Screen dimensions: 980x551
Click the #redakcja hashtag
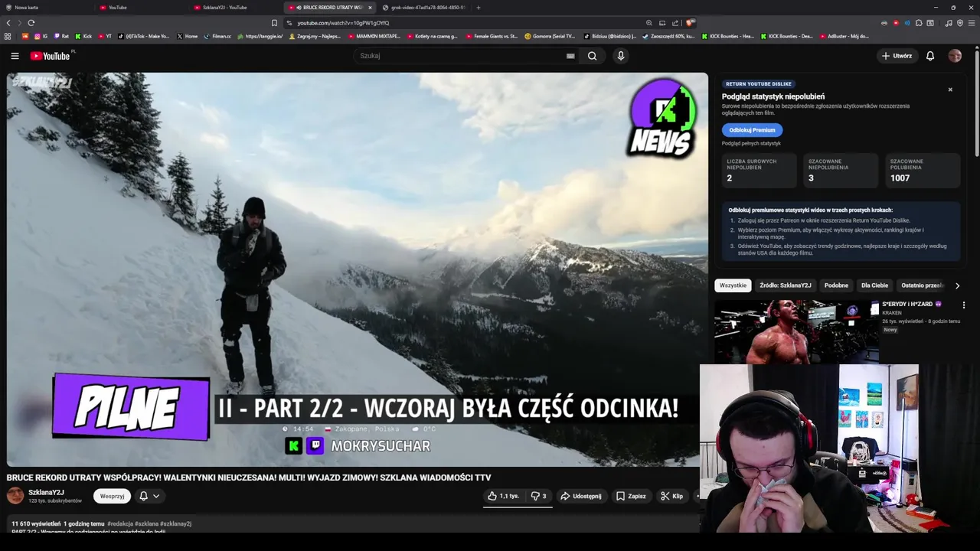click(120, 523)
